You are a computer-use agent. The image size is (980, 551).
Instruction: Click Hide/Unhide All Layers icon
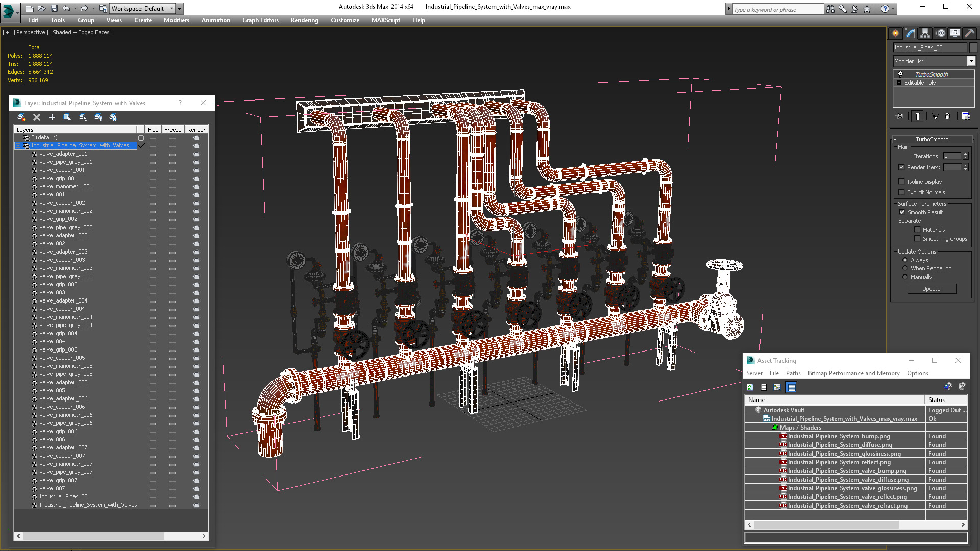98,117
